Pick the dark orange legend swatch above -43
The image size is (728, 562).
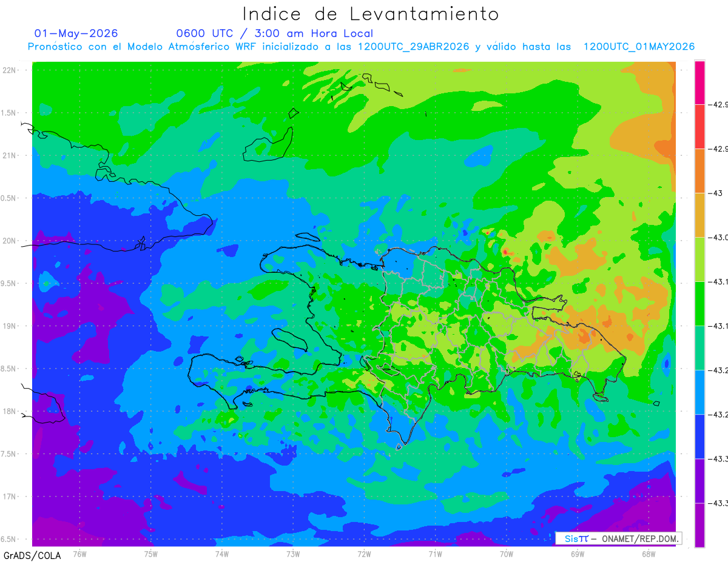[699, 171]
